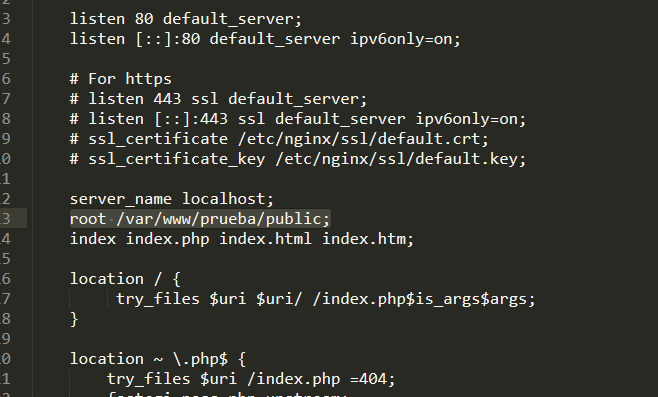Screen dimensions: 658x397
Task: Click the ssl_certificate_key default.key line
Action: point(298,159)
